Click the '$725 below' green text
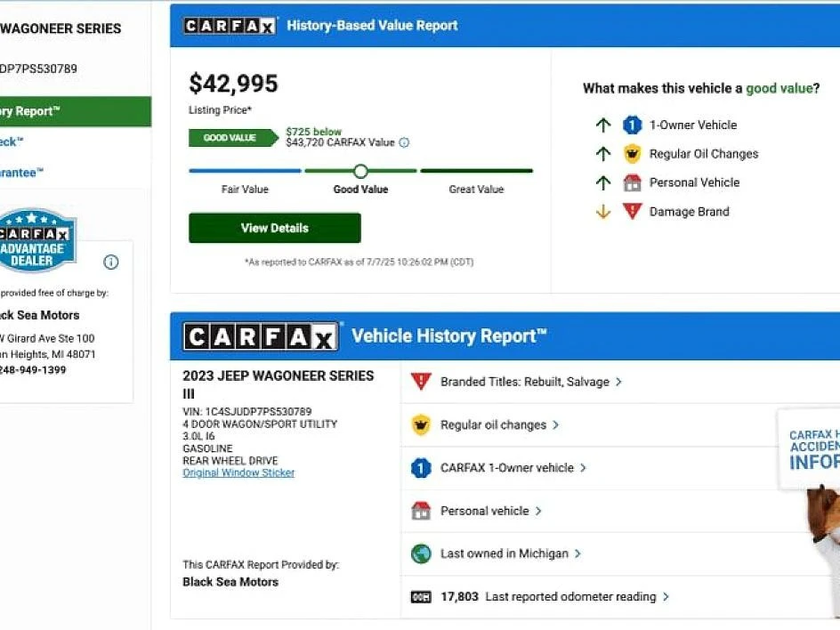Image resolution: width=840 pixels, height=630 pixels. pos(313,132)
